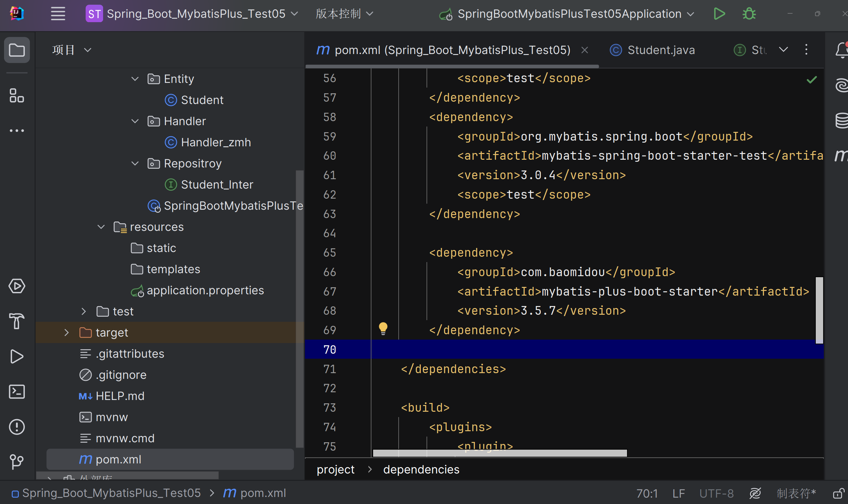848x504 pixels.
Task: Open the Git tool window icon
Action: [x=17, y=461]
